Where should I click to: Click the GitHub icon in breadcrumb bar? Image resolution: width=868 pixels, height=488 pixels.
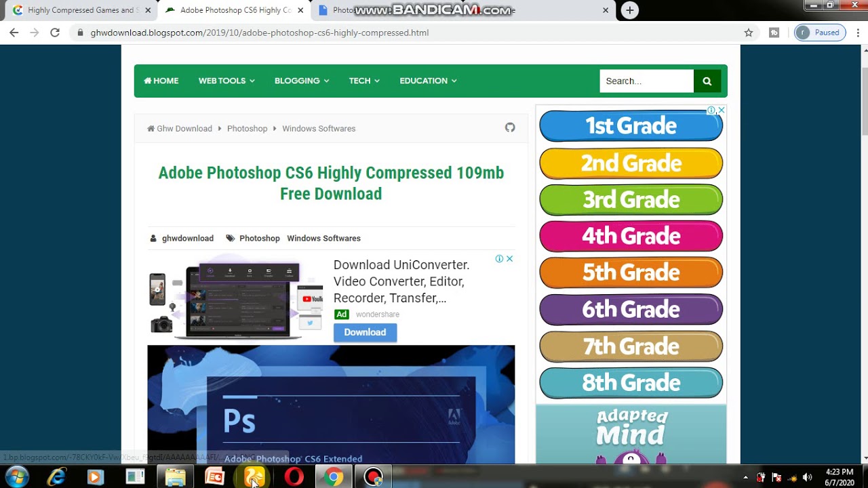(510, 127)
